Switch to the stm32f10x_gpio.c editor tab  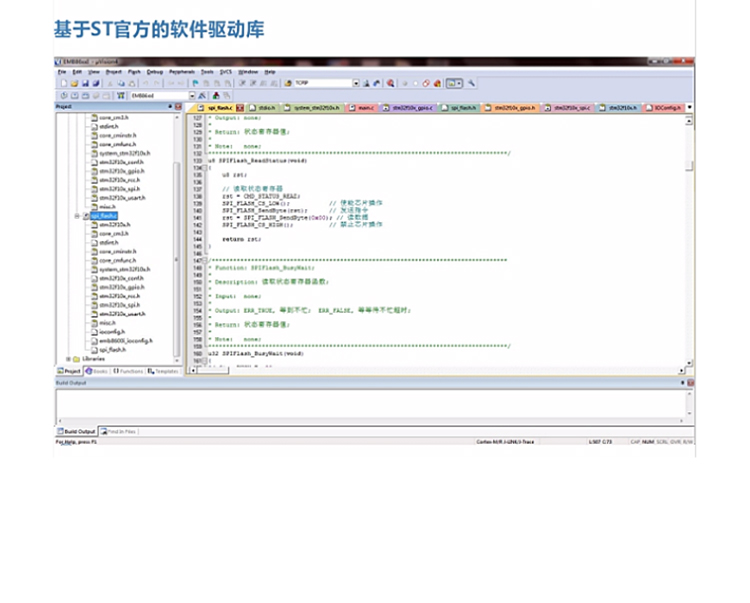click(x=408, y=108)
